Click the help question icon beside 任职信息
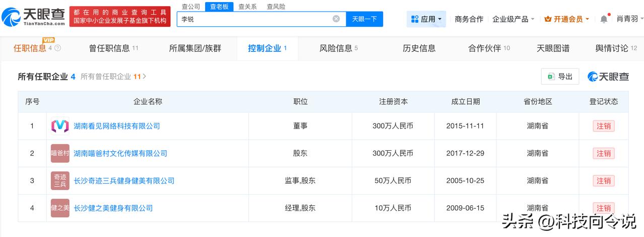This screenshot has width=644, height=237. 57,48
